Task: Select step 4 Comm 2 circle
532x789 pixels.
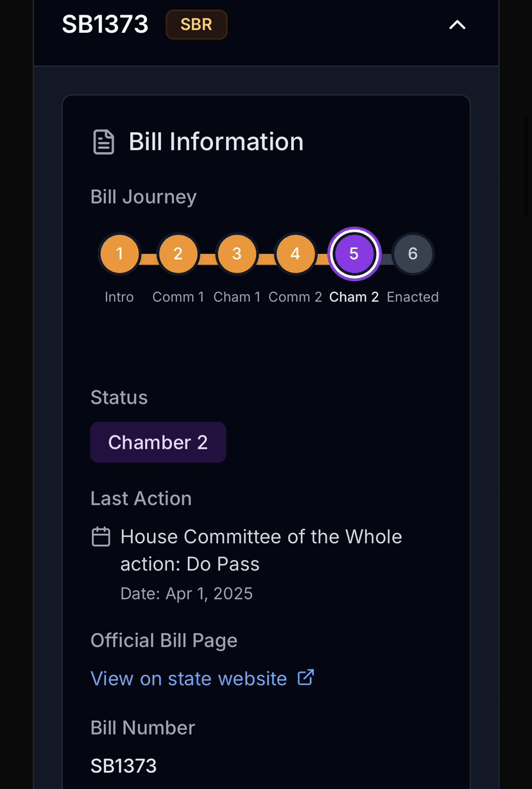Action: tap(295, 254)
